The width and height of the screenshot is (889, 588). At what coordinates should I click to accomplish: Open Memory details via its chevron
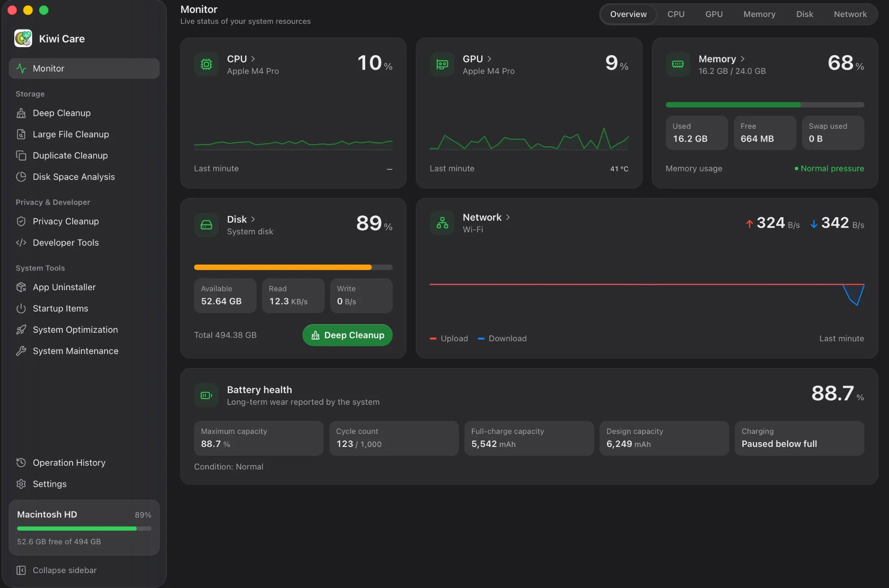click(x=742, y=59)
